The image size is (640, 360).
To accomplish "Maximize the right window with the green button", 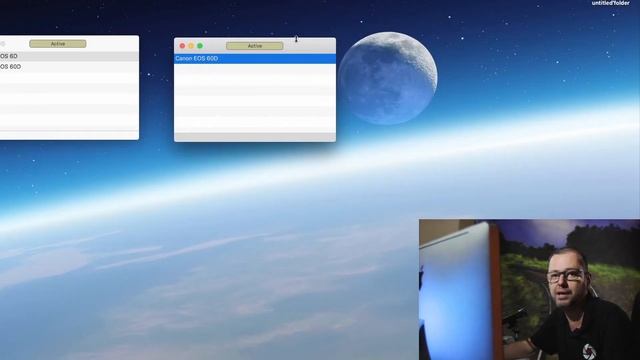I will coord(200,46).
